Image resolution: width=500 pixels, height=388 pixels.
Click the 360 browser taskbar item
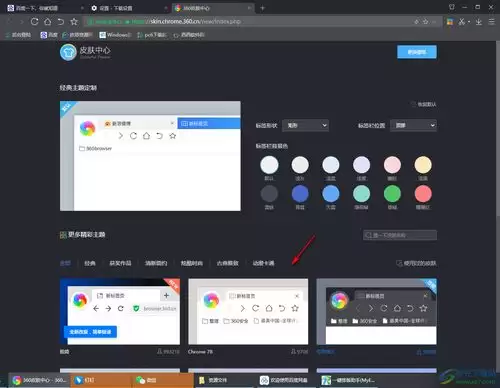39,380
